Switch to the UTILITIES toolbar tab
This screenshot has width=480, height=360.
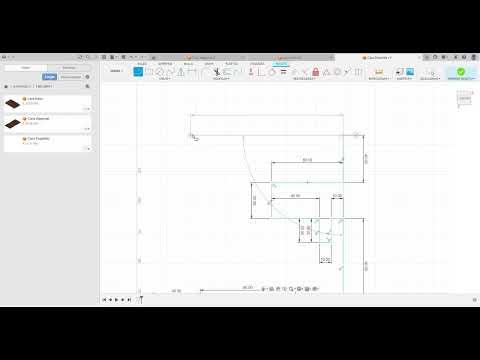click(x=257, y=64)
